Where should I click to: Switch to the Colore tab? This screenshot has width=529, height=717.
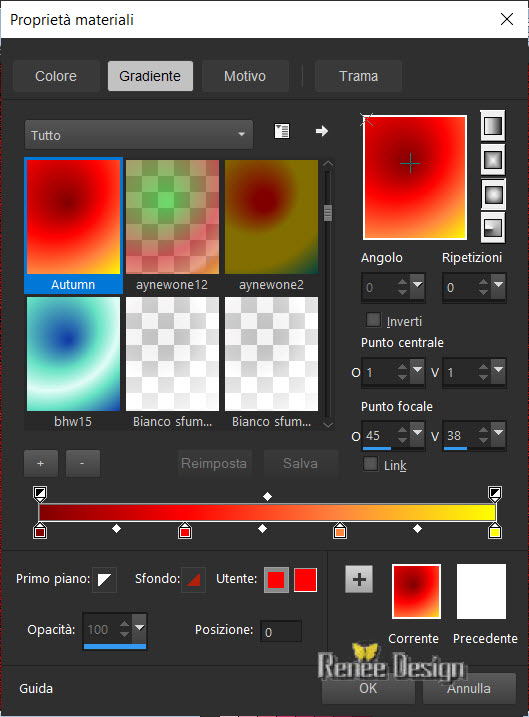point(56,76)
